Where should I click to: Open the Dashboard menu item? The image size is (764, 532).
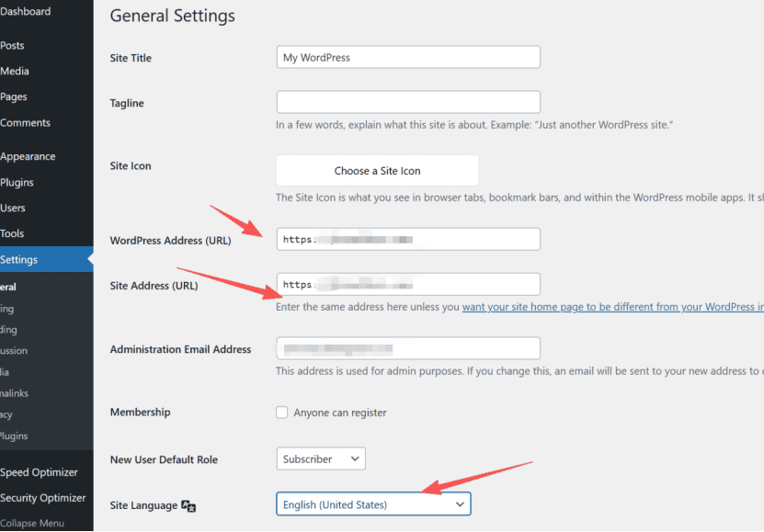26,11
